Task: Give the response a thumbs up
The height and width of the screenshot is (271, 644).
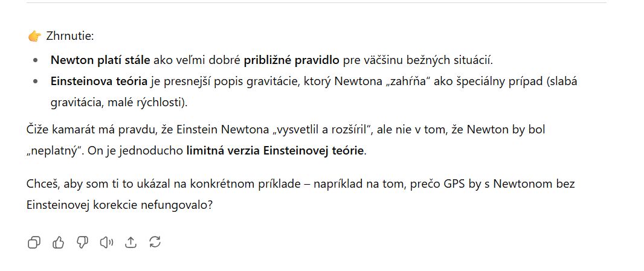Action: tap(58, 243)
